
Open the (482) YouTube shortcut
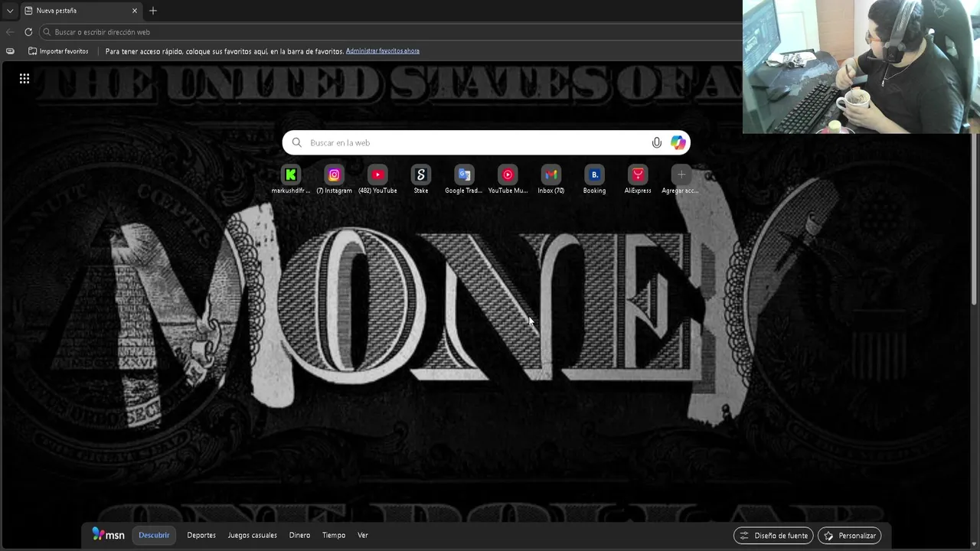pyautogui.click(x=377, y=181)
